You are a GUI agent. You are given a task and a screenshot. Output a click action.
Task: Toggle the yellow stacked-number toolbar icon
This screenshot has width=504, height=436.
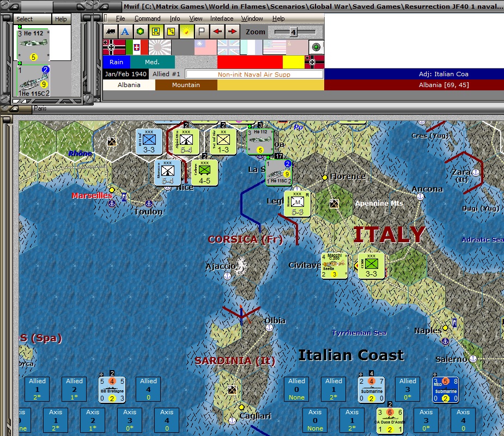(x=171, y=32)
